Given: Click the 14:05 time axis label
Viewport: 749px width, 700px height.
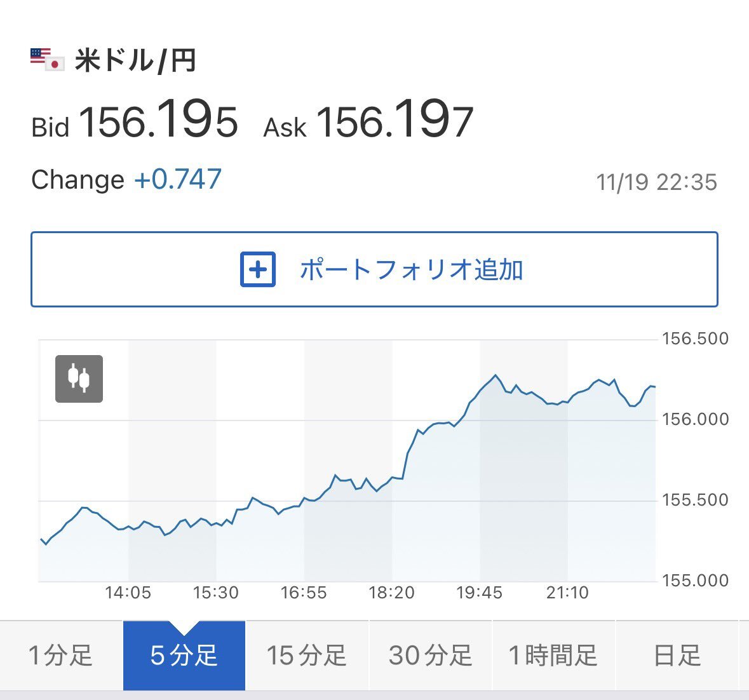Looking at the screenshot, I should click(x=128, y=593).
